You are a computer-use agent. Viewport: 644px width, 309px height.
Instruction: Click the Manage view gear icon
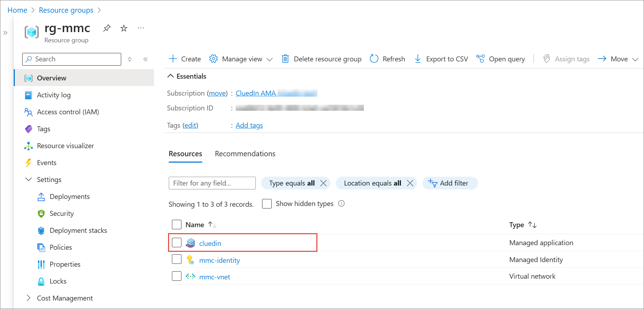pos(213,59)
